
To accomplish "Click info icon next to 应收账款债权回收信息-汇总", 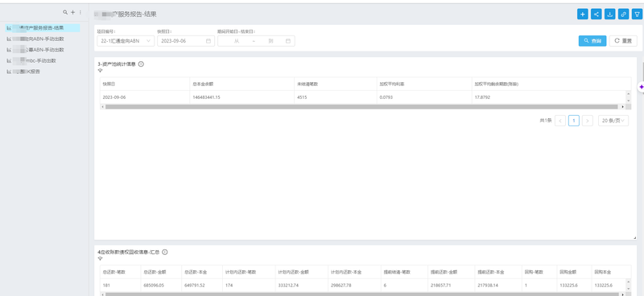I will pos(165,252).
